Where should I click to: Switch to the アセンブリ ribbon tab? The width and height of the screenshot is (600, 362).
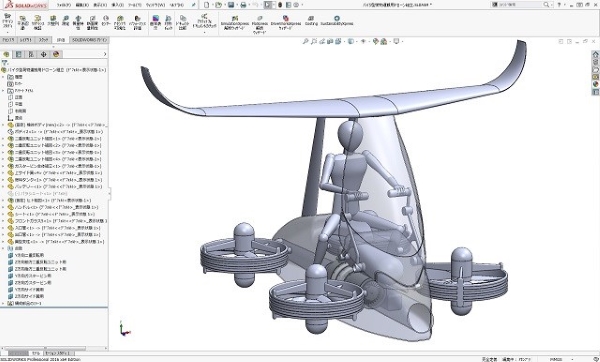tap(8, 40)
